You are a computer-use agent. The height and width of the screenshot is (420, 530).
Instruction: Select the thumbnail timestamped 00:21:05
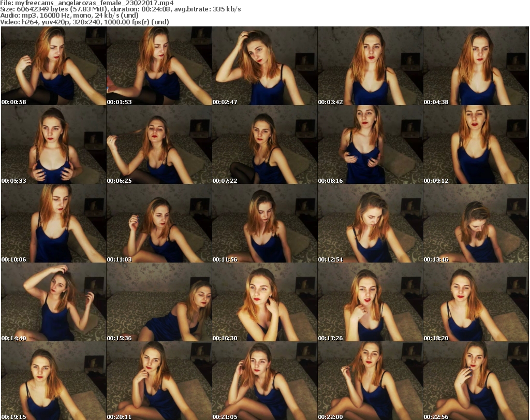click(264, 381)
